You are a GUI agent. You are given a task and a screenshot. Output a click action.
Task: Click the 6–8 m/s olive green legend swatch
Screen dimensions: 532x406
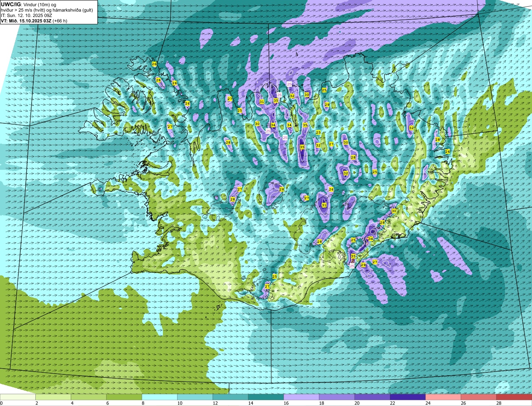point(124,397)
